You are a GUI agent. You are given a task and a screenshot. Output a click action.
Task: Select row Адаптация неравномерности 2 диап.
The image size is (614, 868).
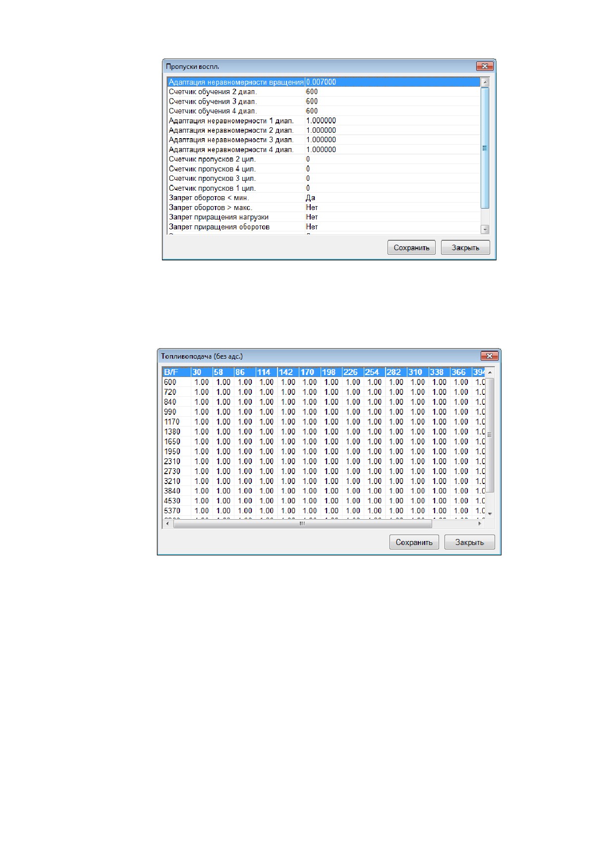tap(324, 130)
